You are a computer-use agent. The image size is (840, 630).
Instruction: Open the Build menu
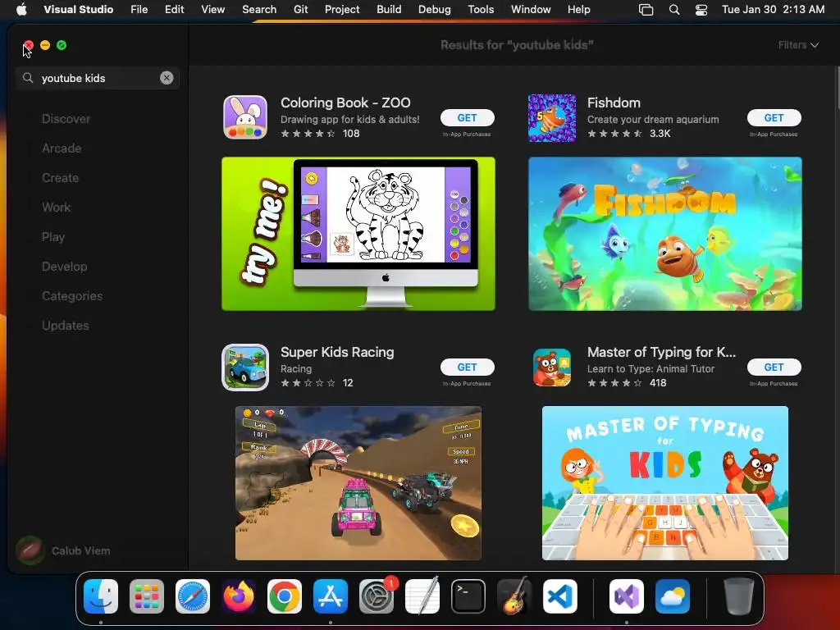389,9
